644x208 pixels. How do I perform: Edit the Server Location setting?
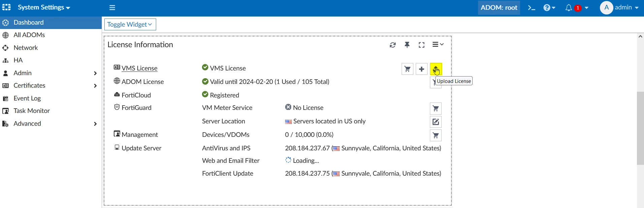point(436,122)
